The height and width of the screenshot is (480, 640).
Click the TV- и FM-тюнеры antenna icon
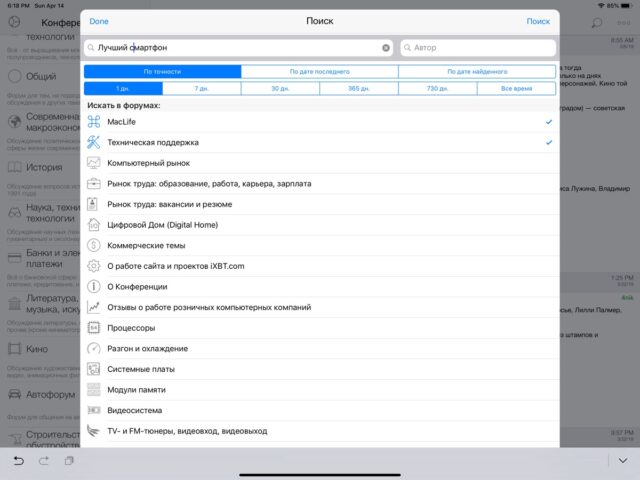click(x=93, y=431)
